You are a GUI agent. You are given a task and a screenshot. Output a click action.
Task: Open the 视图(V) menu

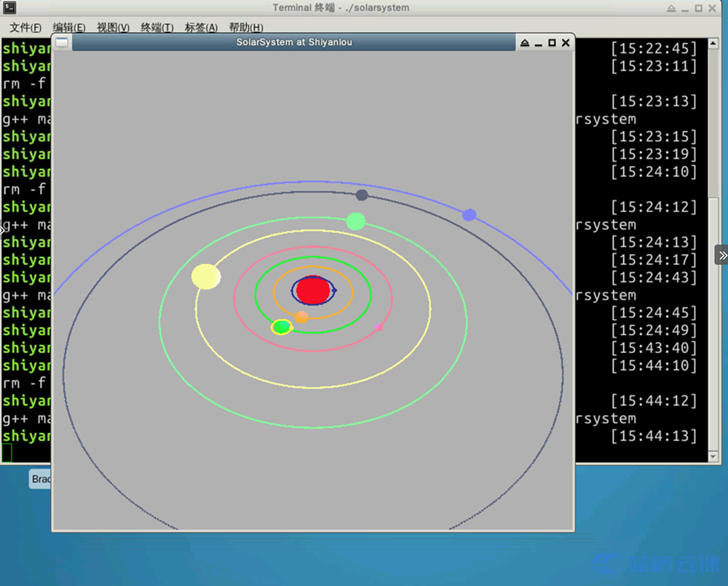tap(113, 28)
